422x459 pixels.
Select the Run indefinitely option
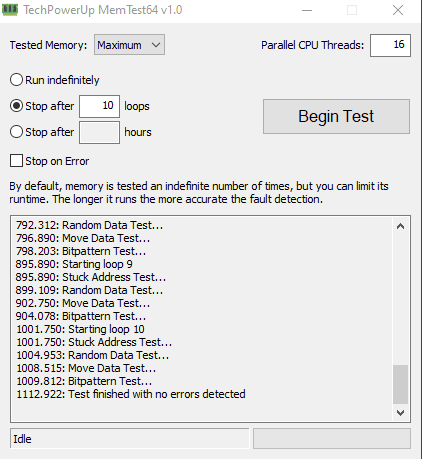point(16,80)
